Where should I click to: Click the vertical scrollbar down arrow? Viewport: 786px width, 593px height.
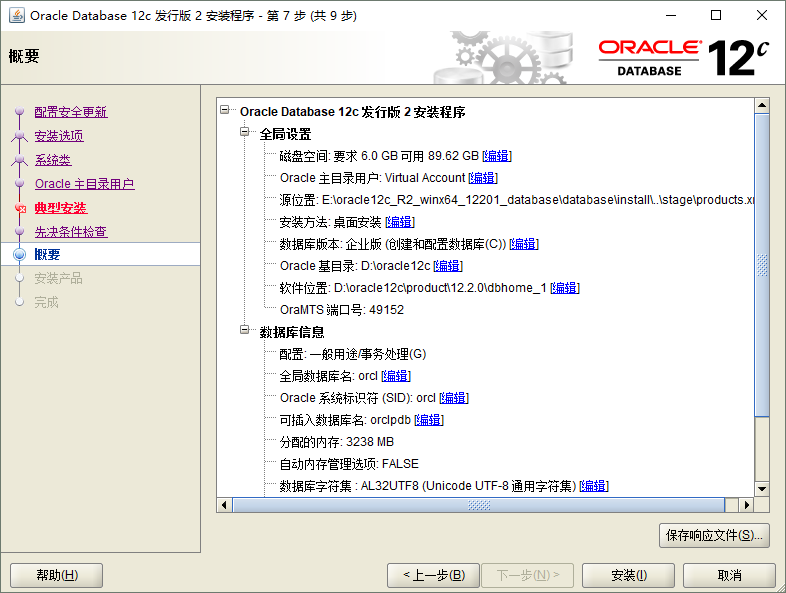(x=762, y=489)
